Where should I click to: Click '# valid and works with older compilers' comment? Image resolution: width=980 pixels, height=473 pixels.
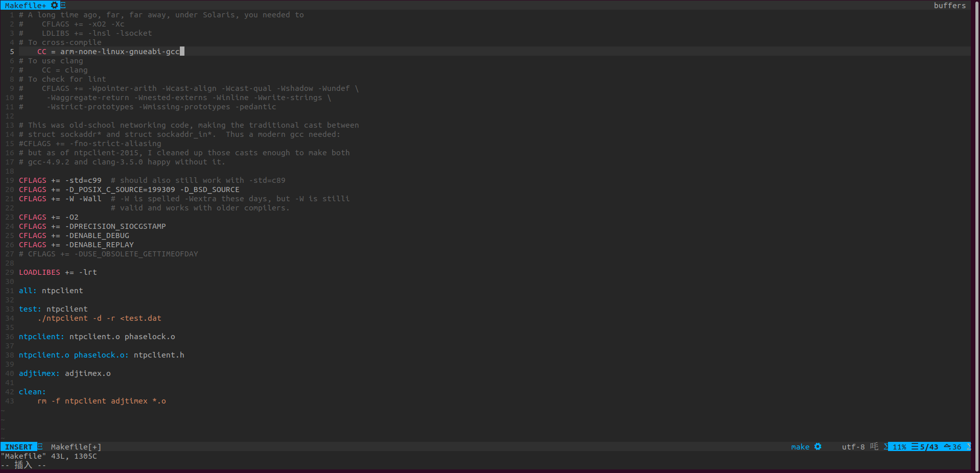(x=200, y=207)
